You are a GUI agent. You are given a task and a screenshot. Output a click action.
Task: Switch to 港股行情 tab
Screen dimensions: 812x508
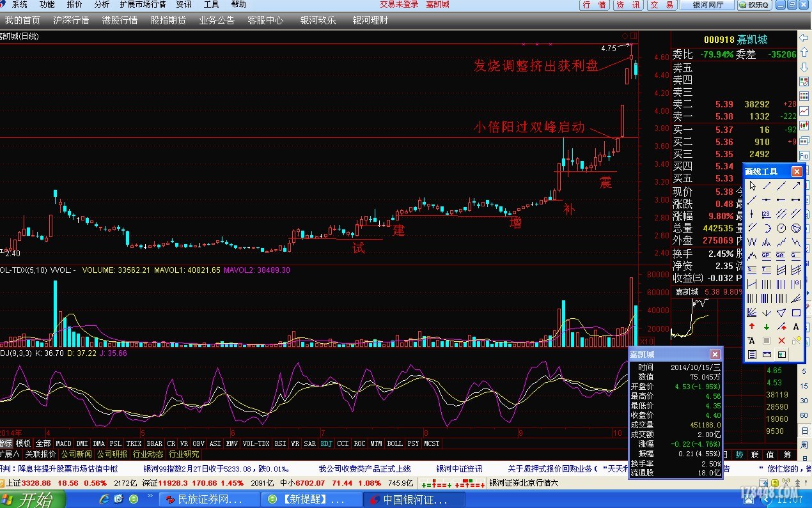[x=120, y=20]
